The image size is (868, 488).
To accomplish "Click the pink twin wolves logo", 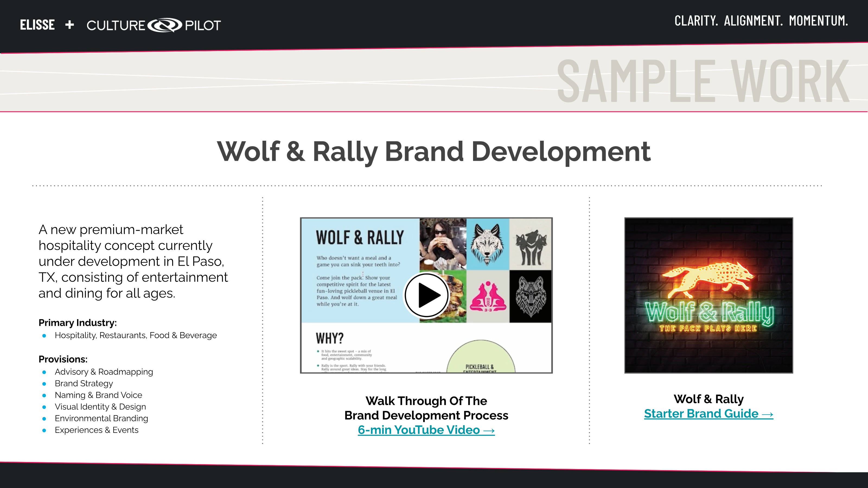I will click(488, 296).
